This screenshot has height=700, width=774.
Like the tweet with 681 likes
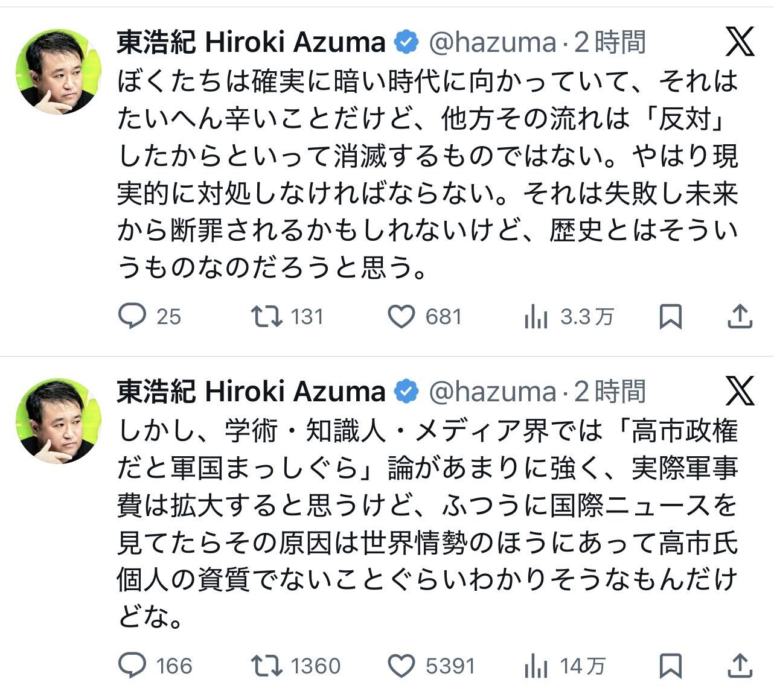[401, 316]
